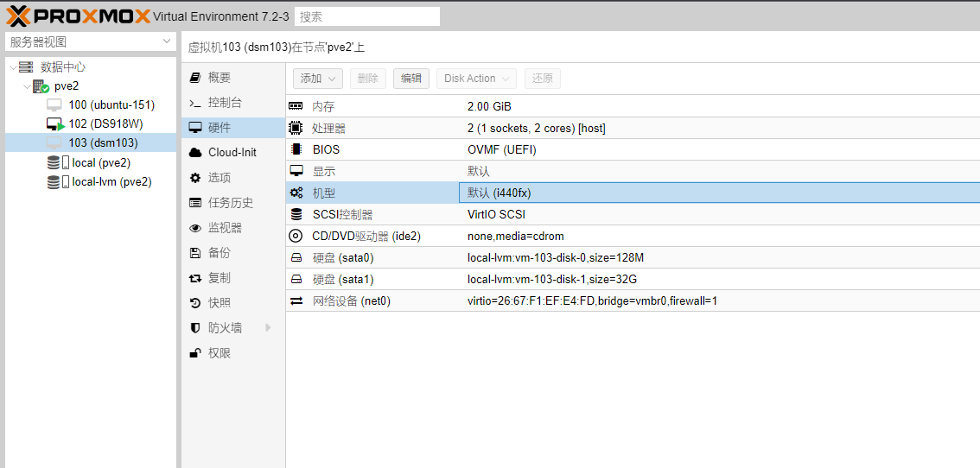Click the 控制台 terminal prompt icon

[195, 103]
